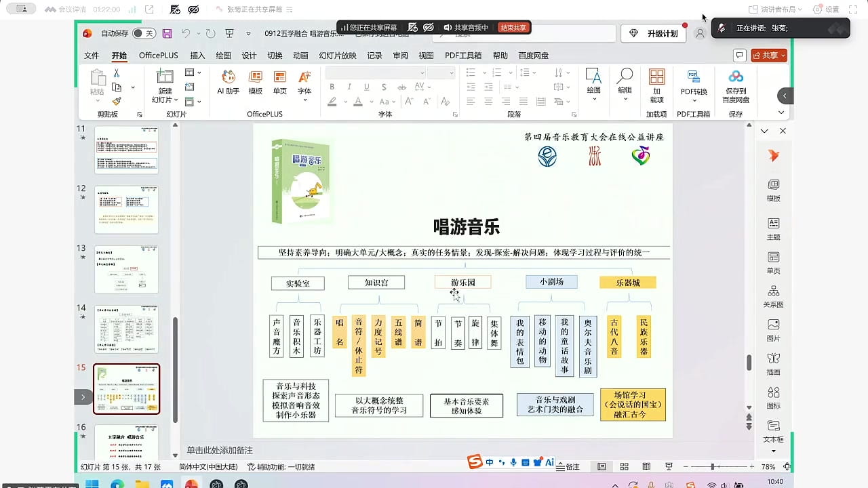Start slide show from status bar icon
Image resolution: width=868 pixels, height=488 pixels.
point(669,467)
